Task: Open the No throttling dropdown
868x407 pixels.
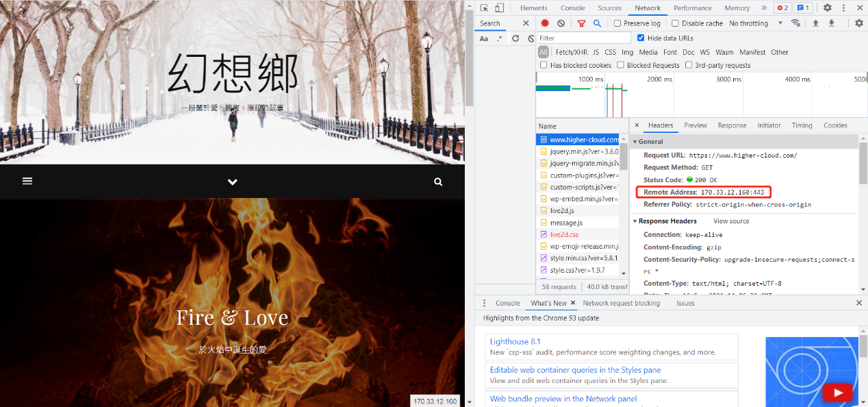Action: [x=756, y=23]
